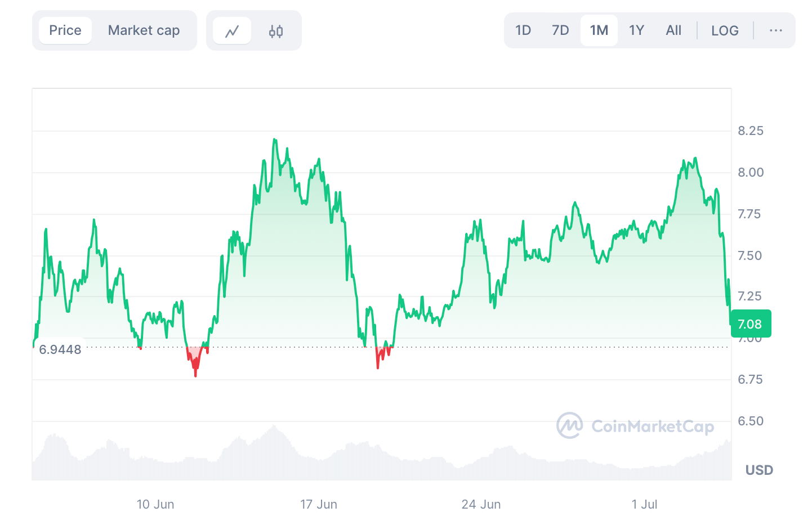Select the active 1M tab
This screenshot has width=812, height=530.
click(599, 30)
